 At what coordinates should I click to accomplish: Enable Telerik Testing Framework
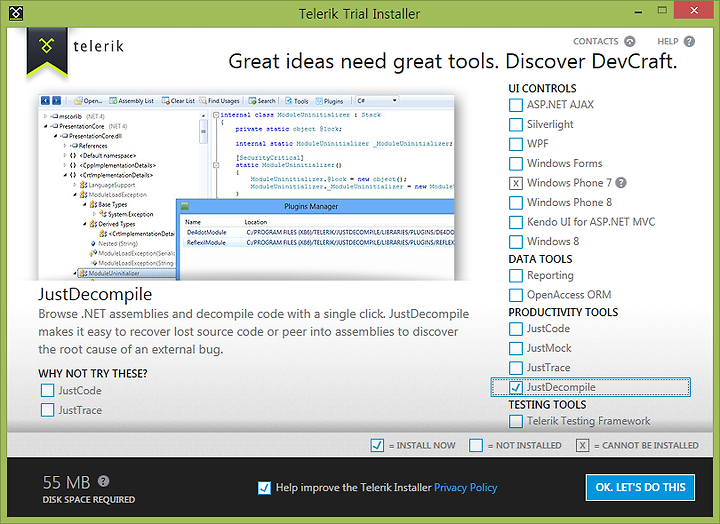pyautogui.click(x=516, y=421)
